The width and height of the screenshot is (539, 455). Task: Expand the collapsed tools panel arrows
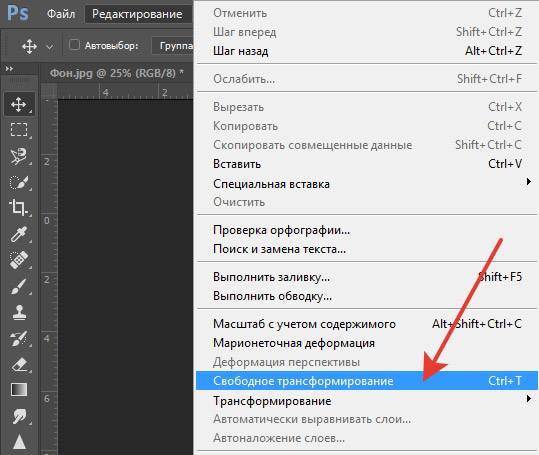click(x=10, y=69)
